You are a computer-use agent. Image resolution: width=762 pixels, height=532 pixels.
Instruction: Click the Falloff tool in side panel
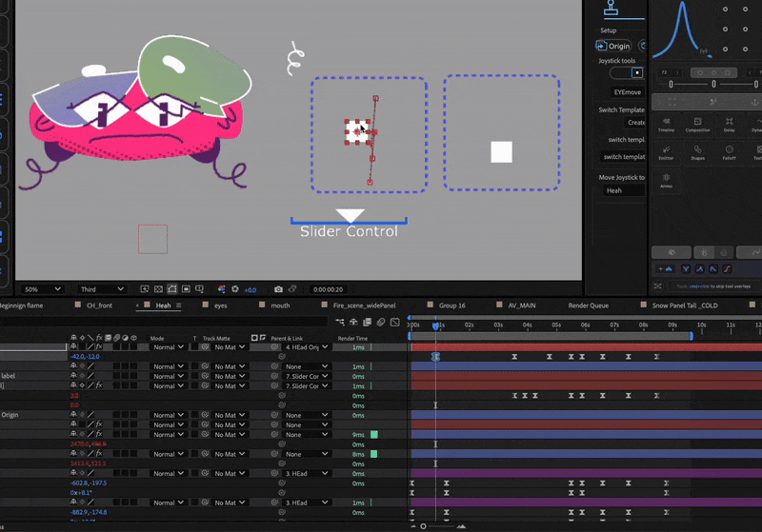coord(729,152)
